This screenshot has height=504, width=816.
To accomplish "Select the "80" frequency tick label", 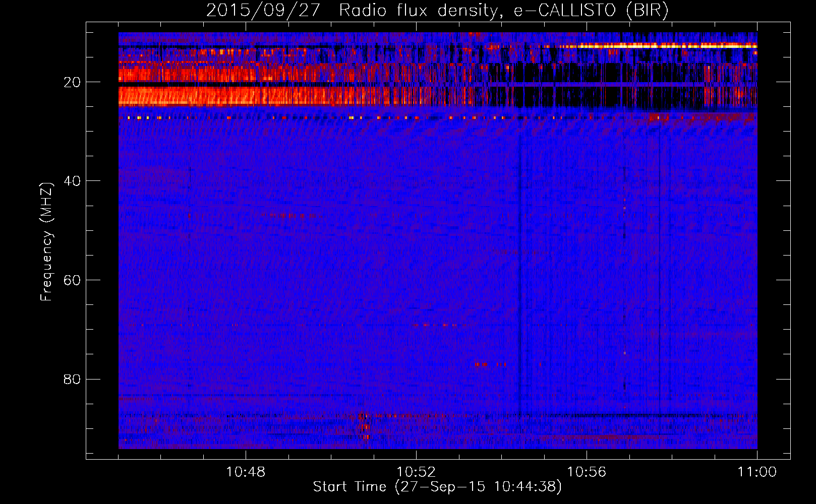I will [72, 379].
